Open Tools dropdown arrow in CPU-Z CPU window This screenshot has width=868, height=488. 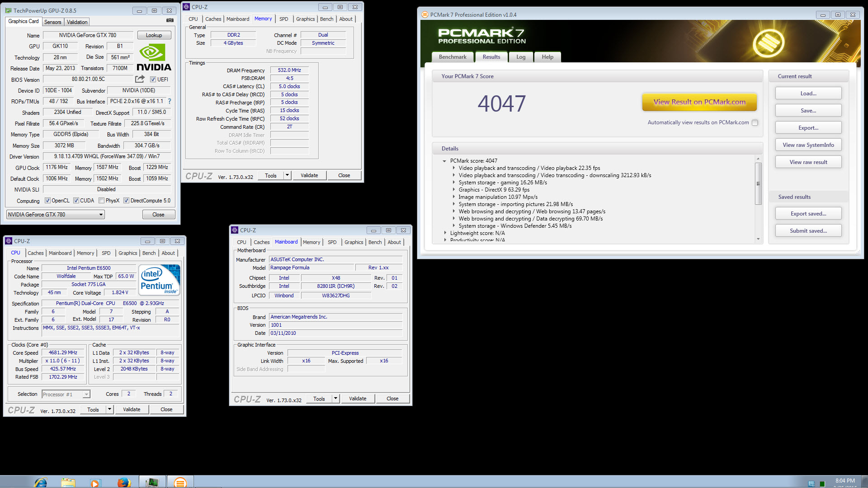click(x=109, y=409)
